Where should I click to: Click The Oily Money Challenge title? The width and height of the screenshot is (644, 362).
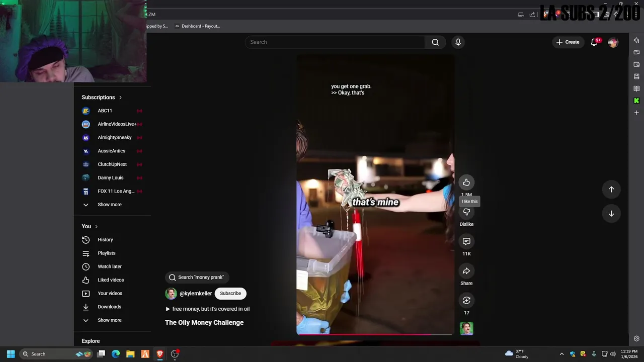[204, 323]
